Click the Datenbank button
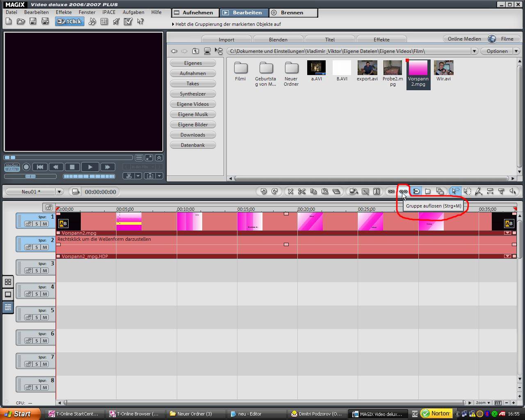Viewport: 525px width, 420px height. [193, 145]
